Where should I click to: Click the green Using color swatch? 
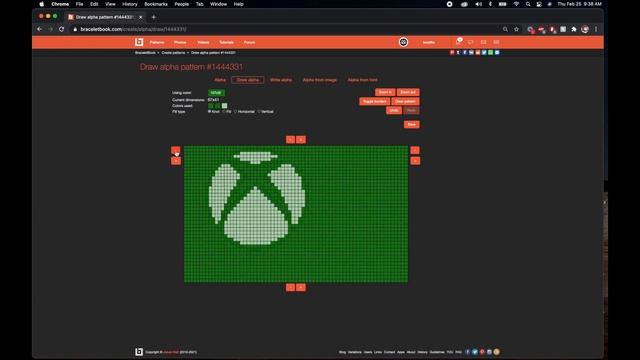[216, 93]
